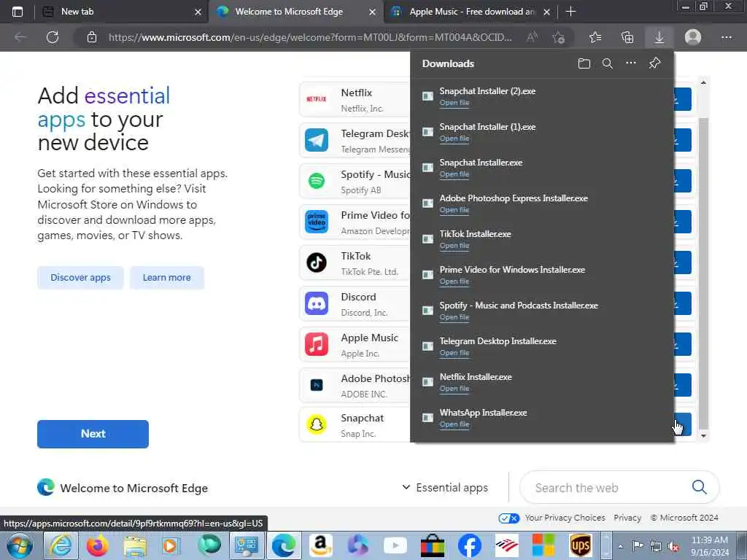Image resolution: width=747 pixels, height=560 pixels.
Task: Click the Learn more button
Action: coord(167,278)
